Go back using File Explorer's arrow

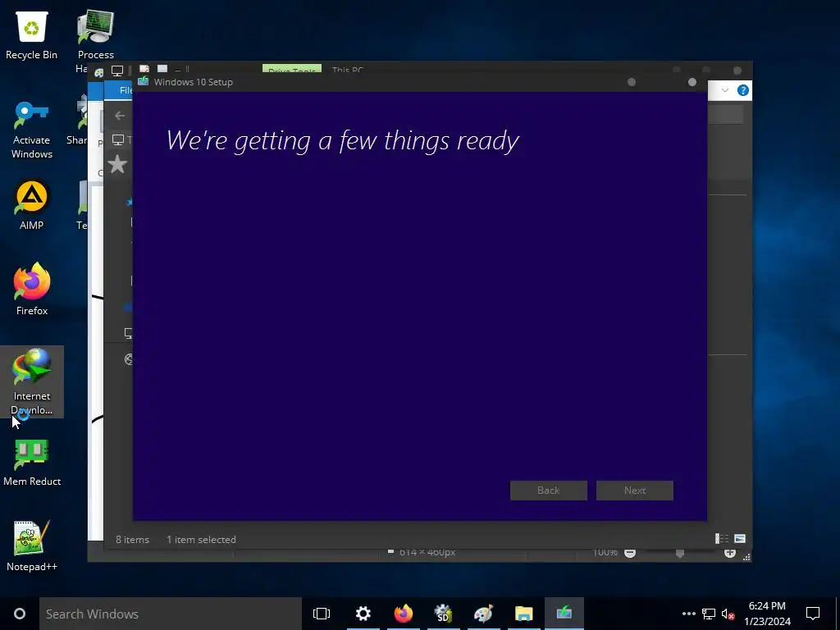pyautogui.click(x=120, y=115)
